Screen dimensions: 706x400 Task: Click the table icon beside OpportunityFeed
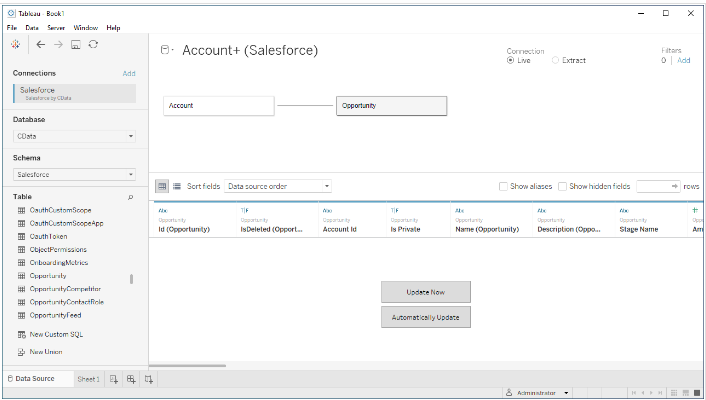pyautogui.click(x=21, y=315)
